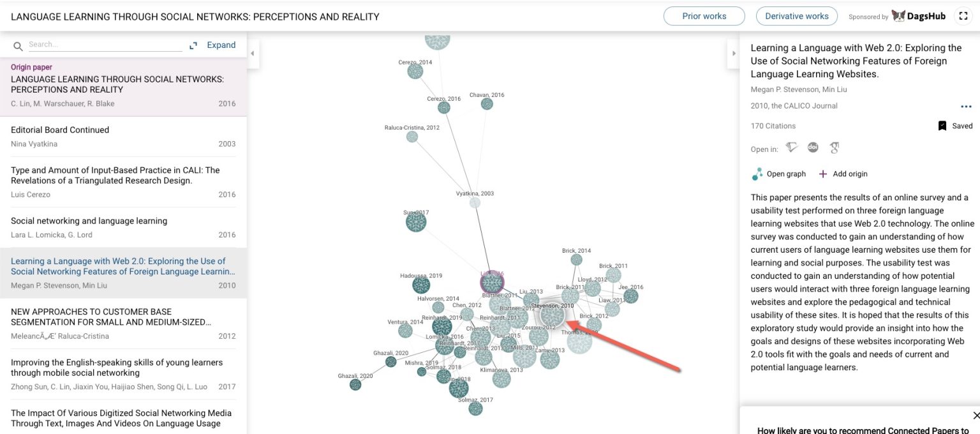This screenshot has height=434, width=980.
Task: Click the Open graph icon
Action: (x=757, y=174)
